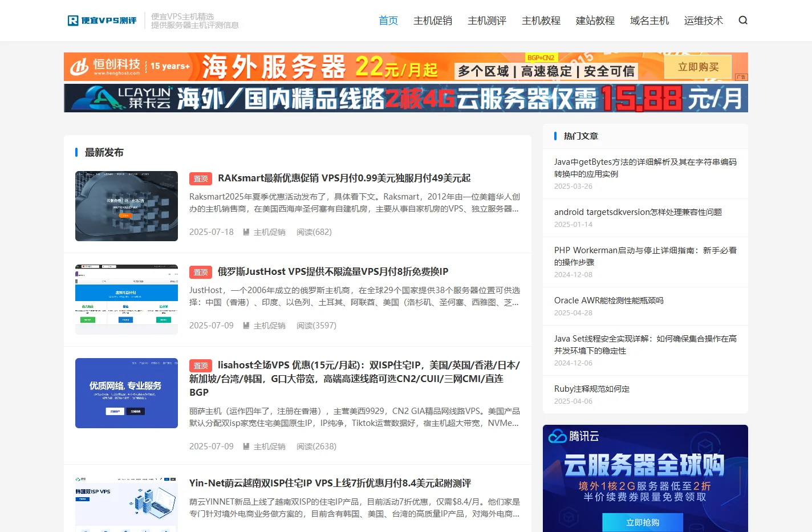This screenshot has width=812, height=532.
Task: Open 主机促销 navigation item
Action: 433,21
